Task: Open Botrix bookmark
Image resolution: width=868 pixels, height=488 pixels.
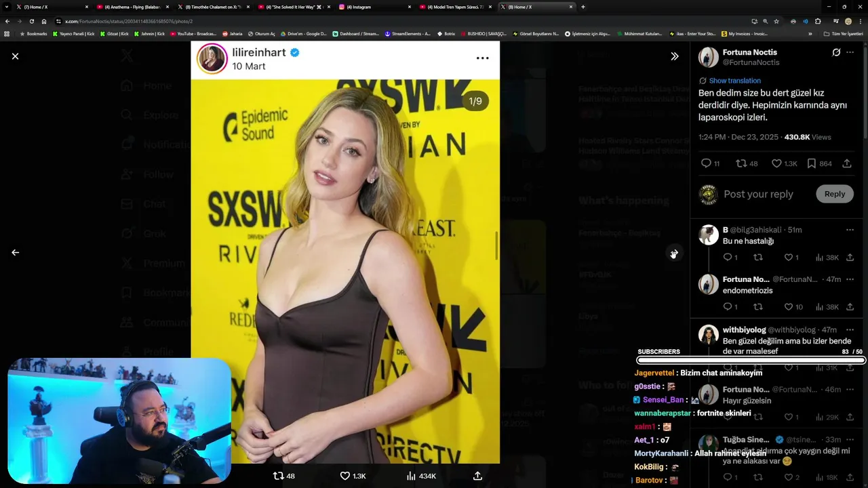Action: tap(446, 33)
